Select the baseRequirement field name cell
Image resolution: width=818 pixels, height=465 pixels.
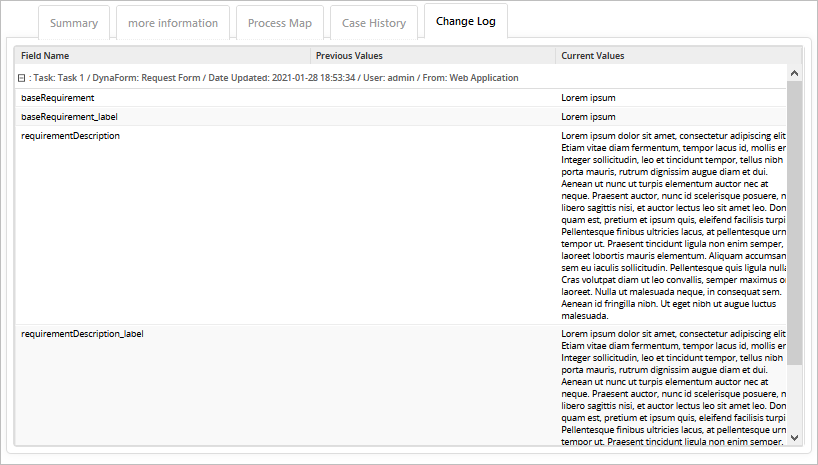58,98
